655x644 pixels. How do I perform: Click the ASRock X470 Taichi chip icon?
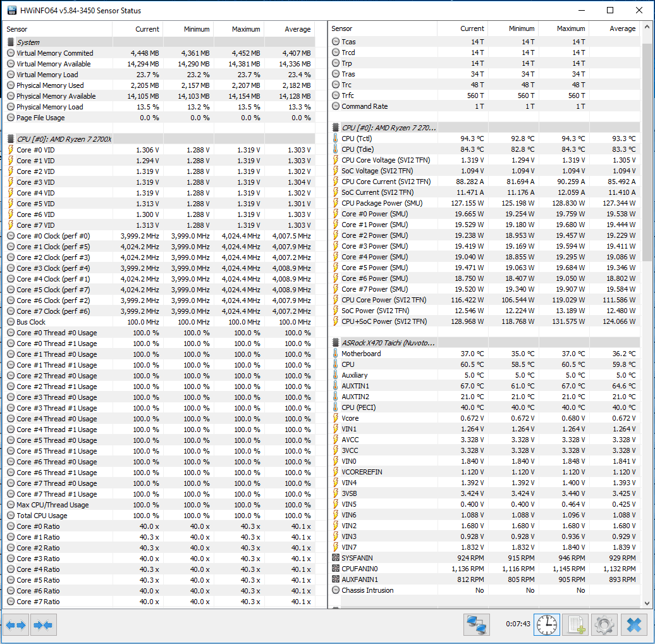coord(336,343)
